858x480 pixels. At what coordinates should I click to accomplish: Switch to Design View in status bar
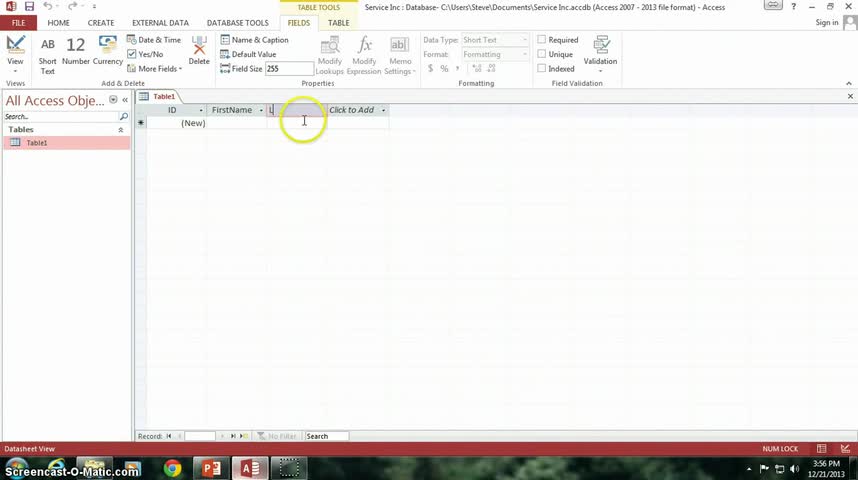click(845, 448)
